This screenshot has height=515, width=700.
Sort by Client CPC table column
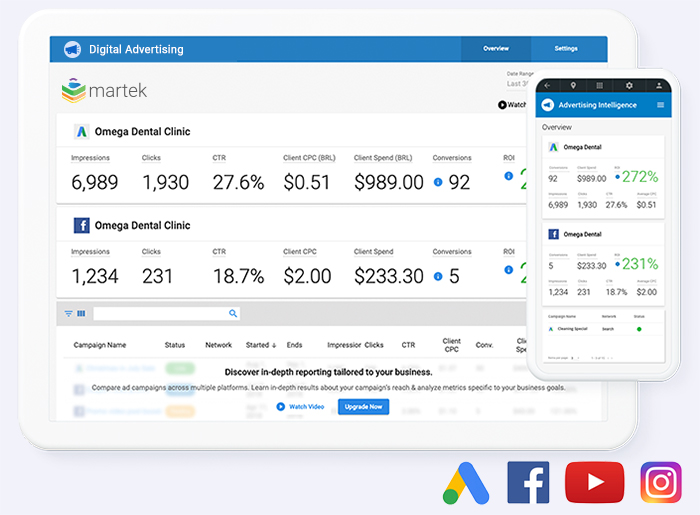click(451, 345)
